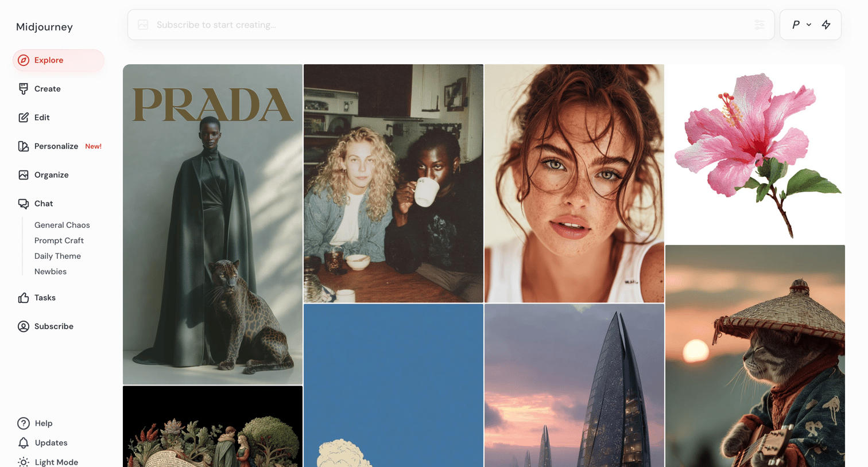Open the PRADA fashion poster image
The width and height of the screenshot is (868, 467).
[x=212, y=224]
